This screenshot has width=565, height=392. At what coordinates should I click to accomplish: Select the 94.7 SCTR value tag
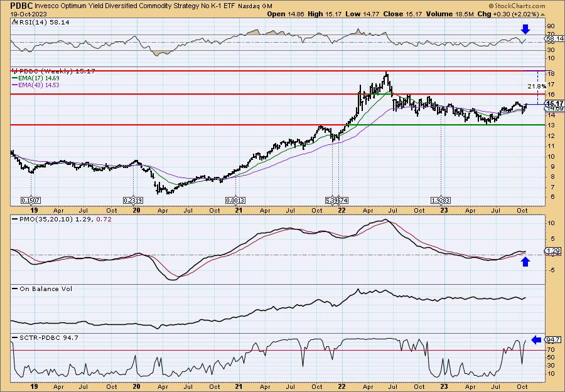pos(554,339)
